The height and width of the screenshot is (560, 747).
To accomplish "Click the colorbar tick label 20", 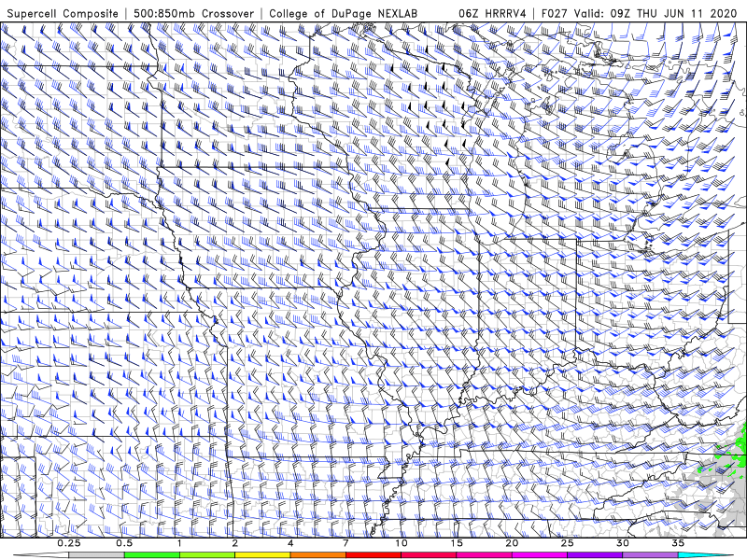I will pyautogui.click(x=512, y=543).
